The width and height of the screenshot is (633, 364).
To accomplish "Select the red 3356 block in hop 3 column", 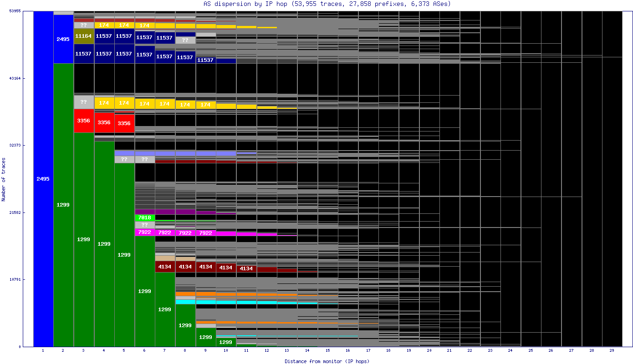I will click(84, 121).
